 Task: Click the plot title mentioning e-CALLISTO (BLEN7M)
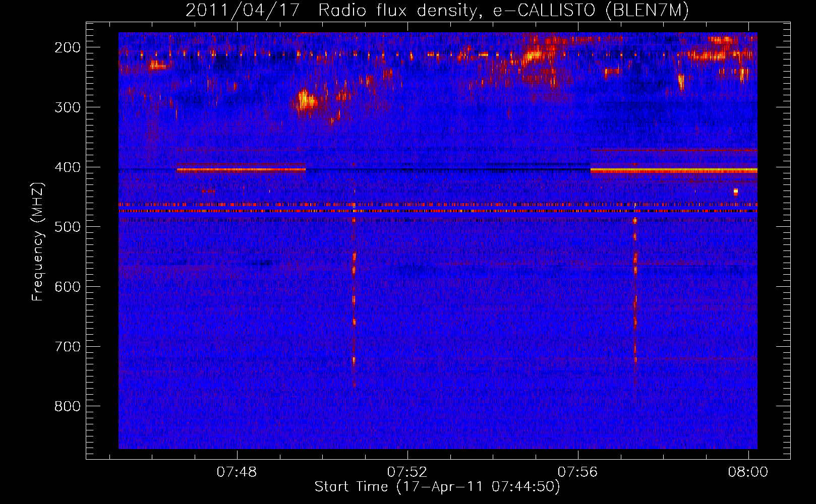(437, 10)
